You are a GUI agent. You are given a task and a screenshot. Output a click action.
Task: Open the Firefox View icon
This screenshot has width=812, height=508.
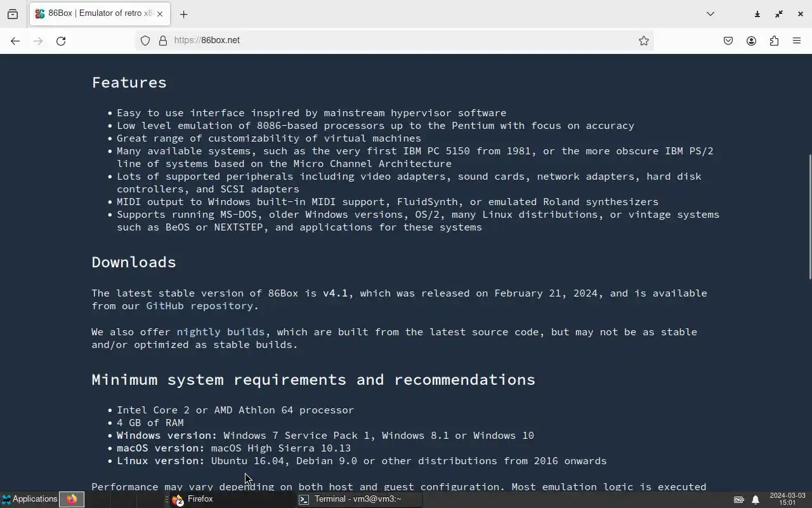[13, 14]
